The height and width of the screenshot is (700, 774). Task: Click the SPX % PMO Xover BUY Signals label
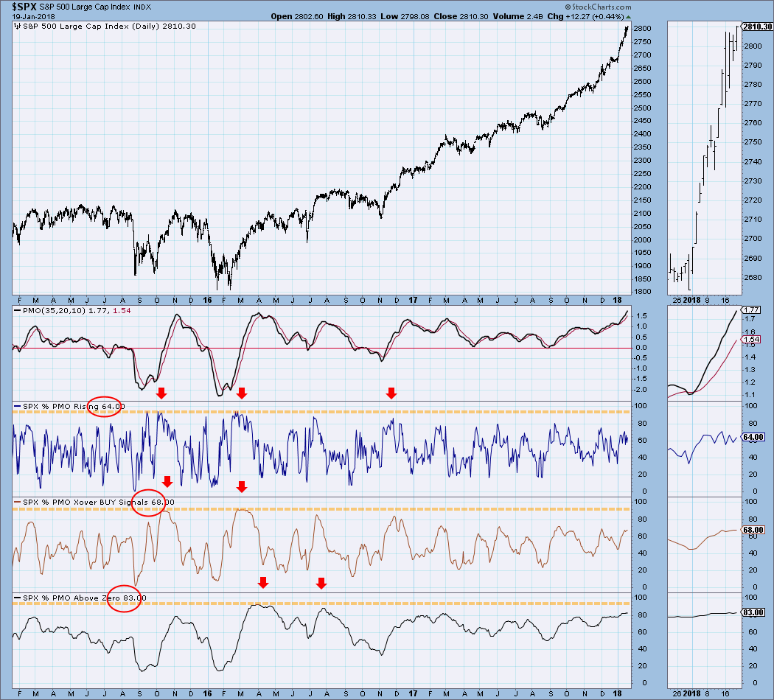[85, 503]
